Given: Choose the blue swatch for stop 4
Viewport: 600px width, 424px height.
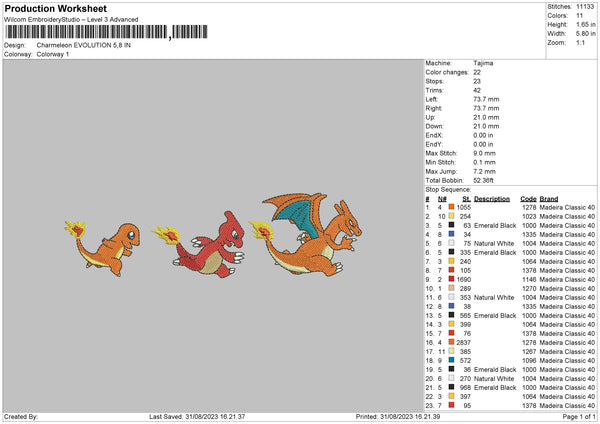Looking at the screenshot, I should click(x=452, y=234).
